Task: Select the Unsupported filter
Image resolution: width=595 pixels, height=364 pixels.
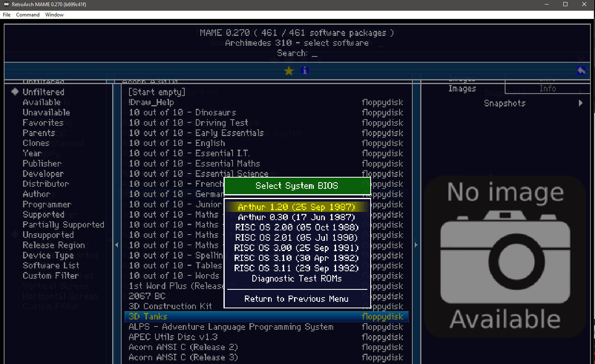Action: point(48,235)
